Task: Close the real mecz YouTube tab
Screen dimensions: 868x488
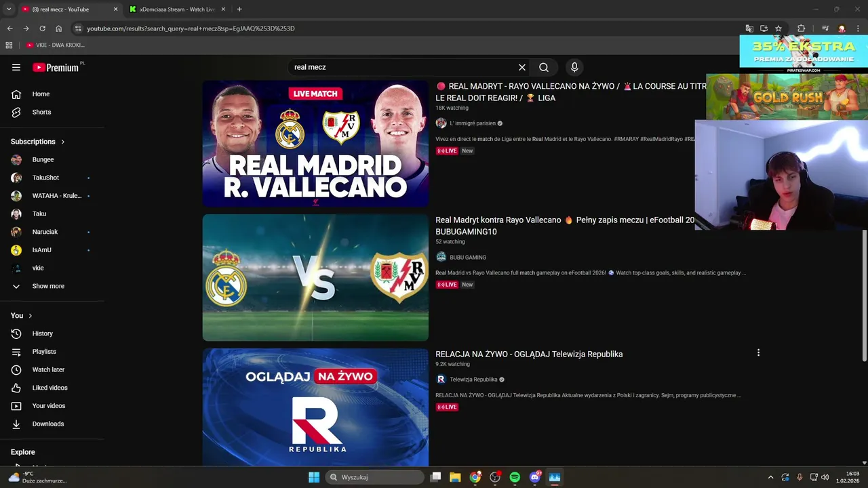Action: (x=115, y=9)
